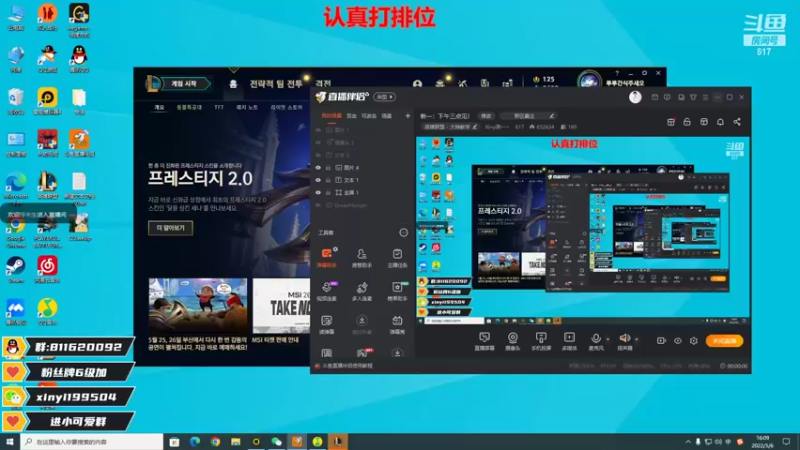Open the streamer avatar profile

635,97
